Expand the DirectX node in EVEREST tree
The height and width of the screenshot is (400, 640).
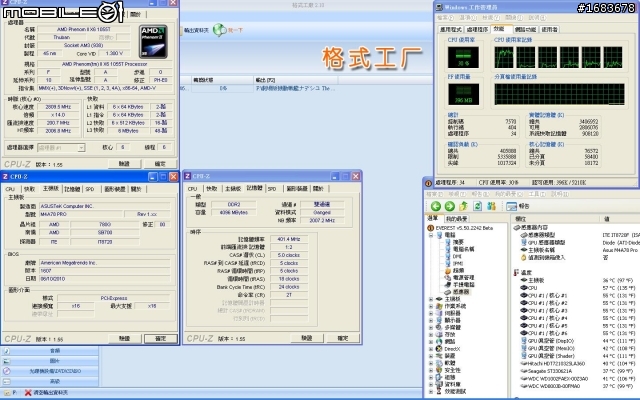tap(431, 349)
